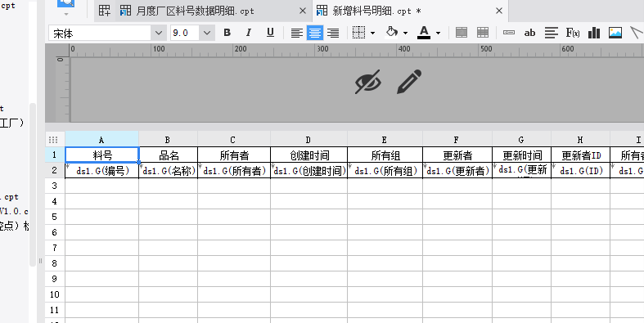Viewport: 644px width, 323px height.
Task: Click left panel vertical scrollbar
Action: point(33,185)
